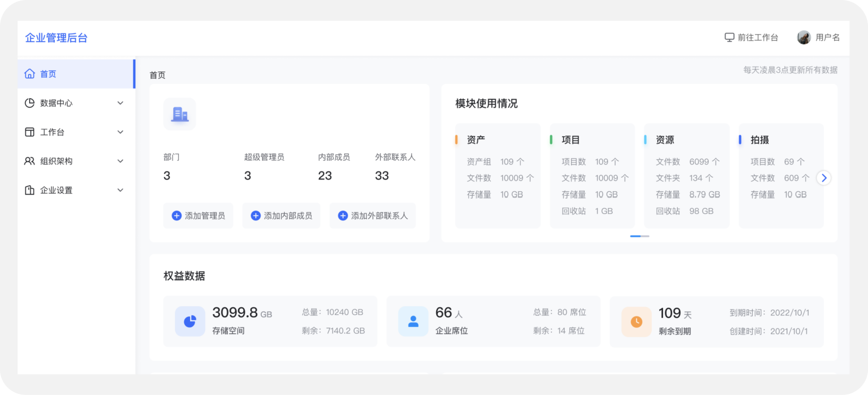
Task: Click 总量: 80 席位 text
Action: pos(560,312)
